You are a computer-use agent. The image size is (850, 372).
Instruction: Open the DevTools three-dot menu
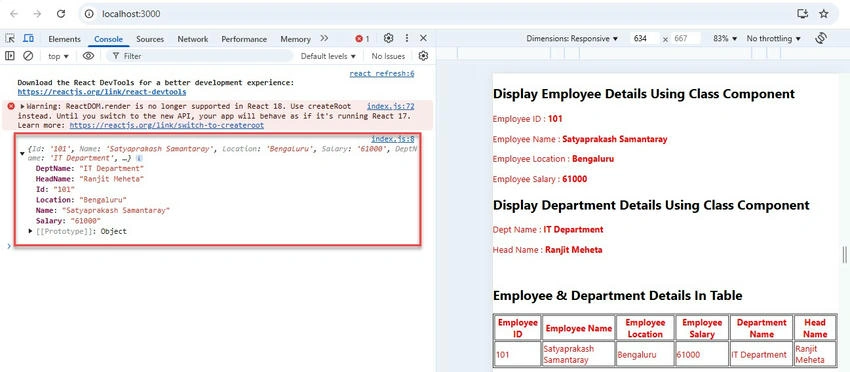pyautogui.click(x=407, y=39)
